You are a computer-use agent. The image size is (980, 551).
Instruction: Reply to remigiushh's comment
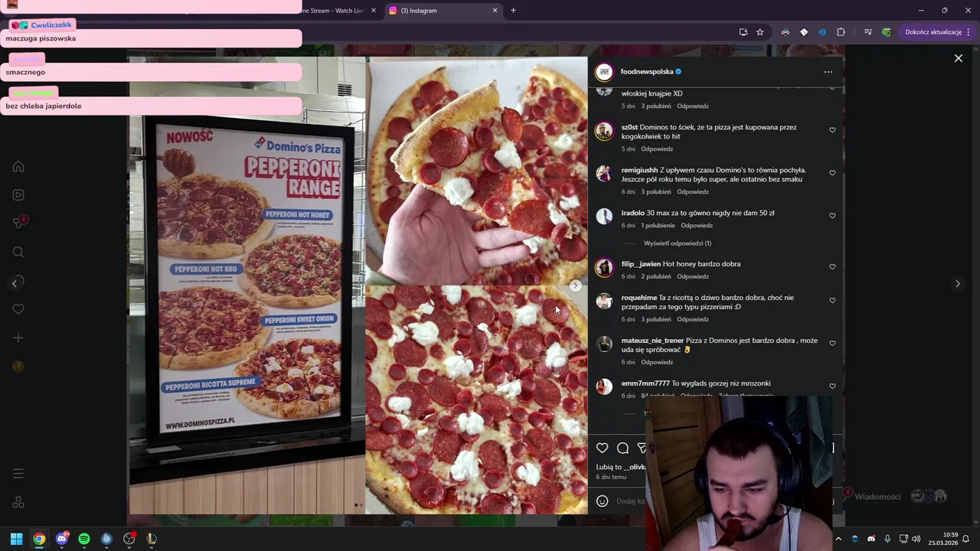click(692, 192)
